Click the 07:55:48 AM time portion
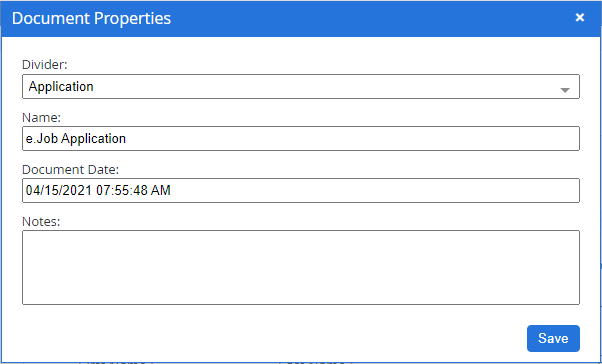The width and height of the screenshot is (602, 364). 133,190
